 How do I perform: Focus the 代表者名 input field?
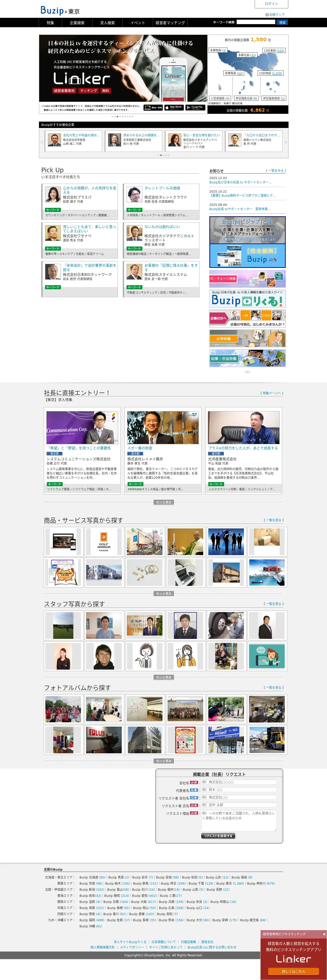[239, 790]
